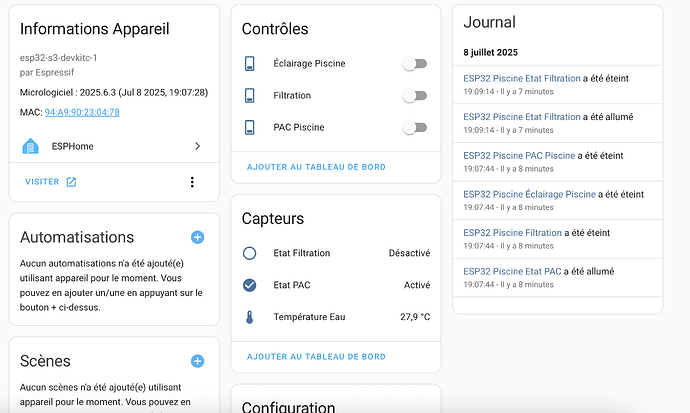This screenshot has width=690, height=413.
Task: Open ESP32 Piscine Éclairage Piscine journal link
Action: coord(529,194)
